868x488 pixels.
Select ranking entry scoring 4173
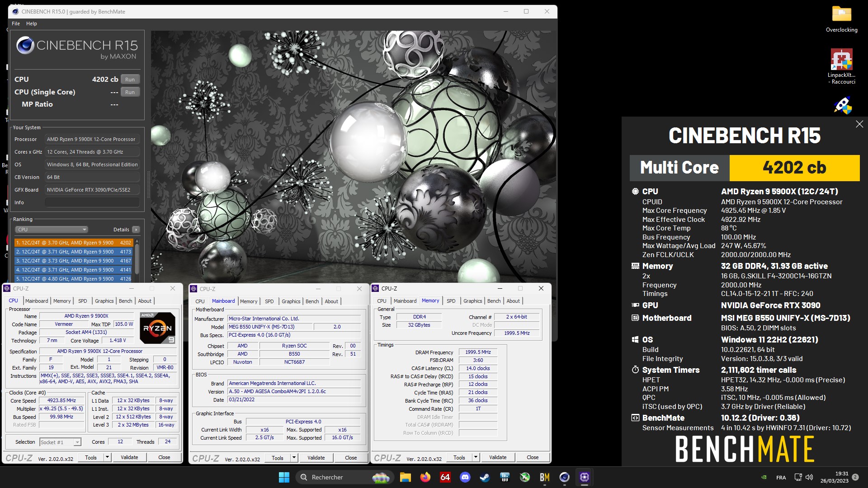73,252
